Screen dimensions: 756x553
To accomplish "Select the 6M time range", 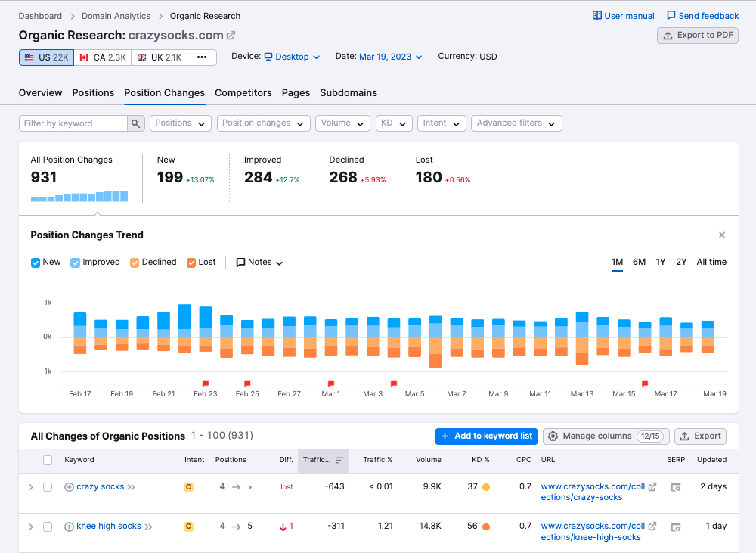I will tap(640, 262).
